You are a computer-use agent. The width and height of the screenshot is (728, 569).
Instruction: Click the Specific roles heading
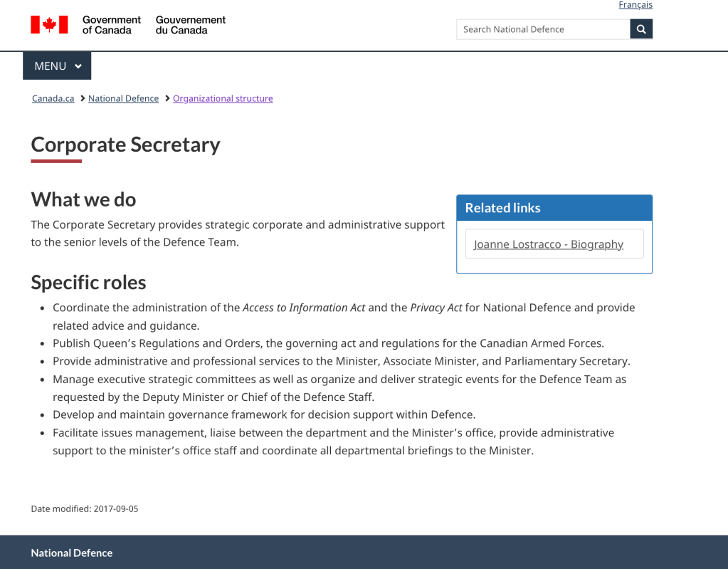pos(88,283)
